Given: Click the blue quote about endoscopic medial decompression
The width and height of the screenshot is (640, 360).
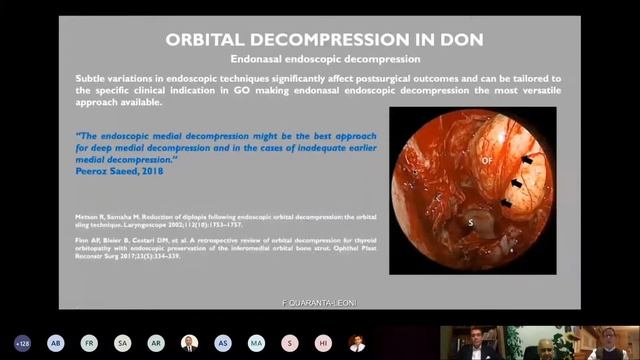Looking at the screenshot, I should [226, 148].
